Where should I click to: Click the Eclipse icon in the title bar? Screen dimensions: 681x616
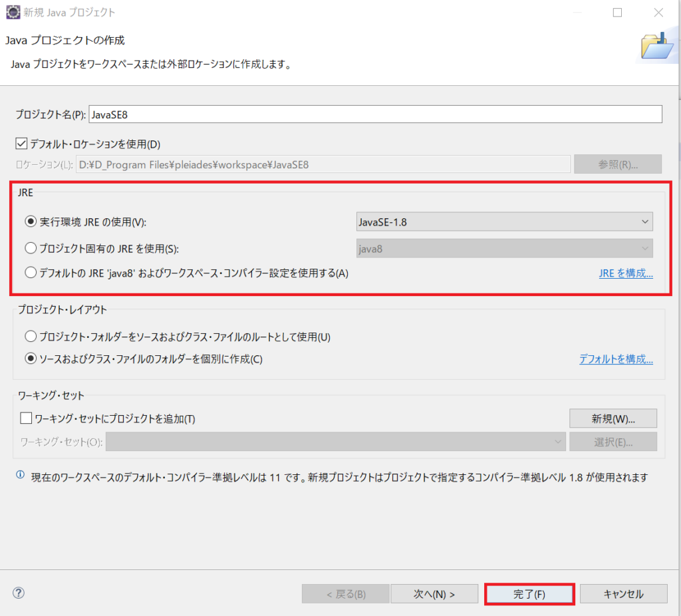(13, 12)
